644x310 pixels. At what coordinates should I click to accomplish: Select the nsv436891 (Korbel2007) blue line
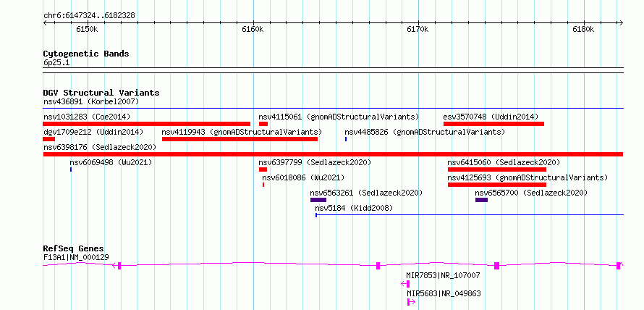333,109
